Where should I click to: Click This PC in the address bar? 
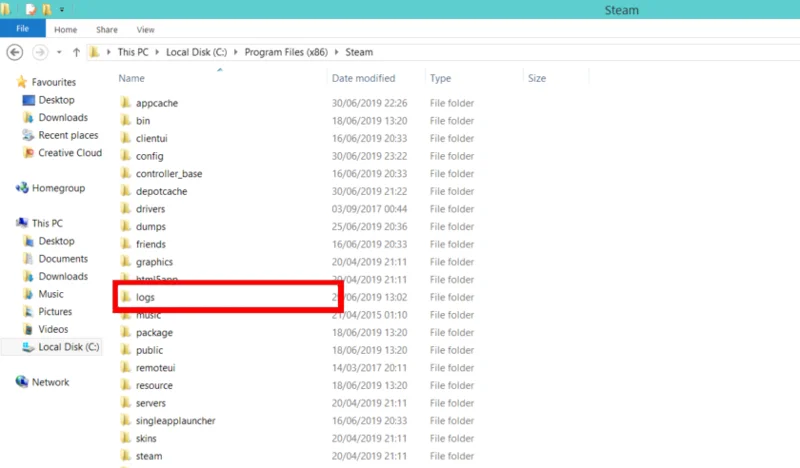point(133,52)
